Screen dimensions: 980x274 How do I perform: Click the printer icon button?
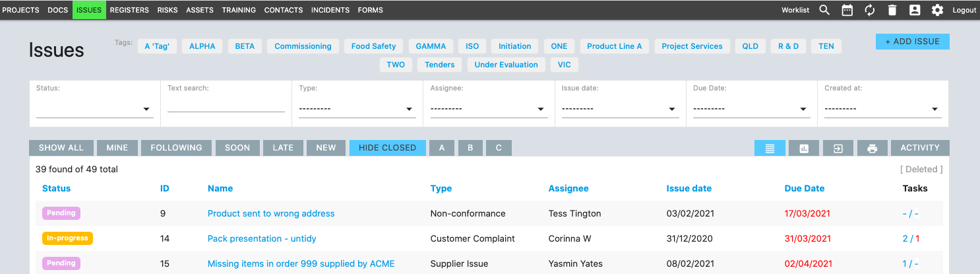(x=873, y=148)
